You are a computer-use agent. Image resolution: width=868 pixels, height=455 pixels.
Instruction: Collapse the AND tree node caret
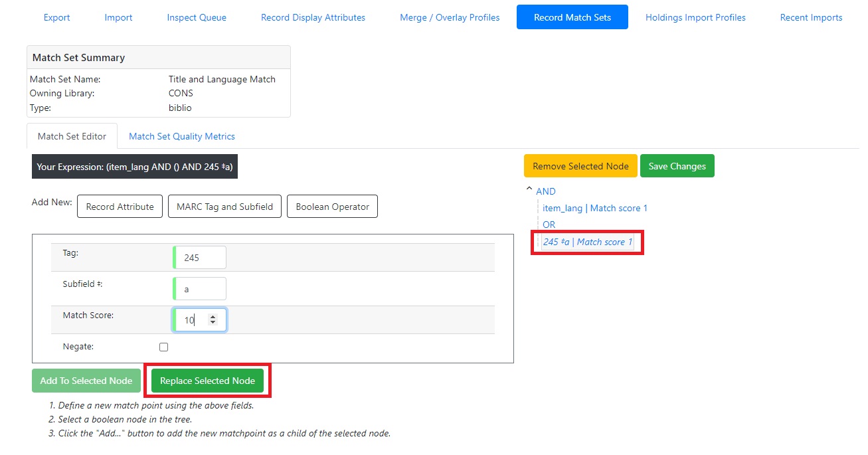coord(529,190)
